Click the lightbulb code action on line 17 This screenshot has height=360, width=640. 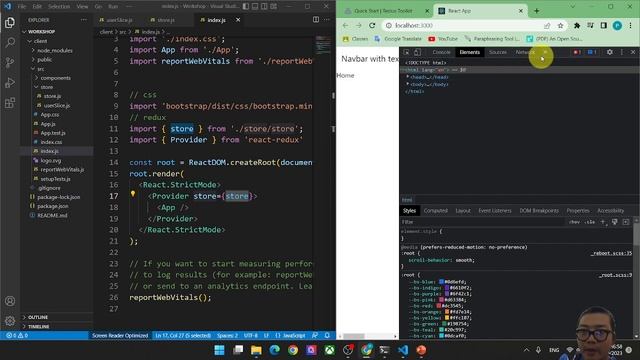click(x=133, y=194)
